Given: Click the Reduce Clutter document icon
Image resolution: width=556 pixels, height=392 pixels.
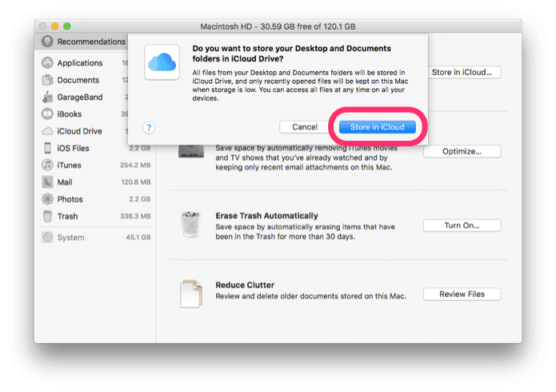Looking at the screenshot, I should coord(191,294).
